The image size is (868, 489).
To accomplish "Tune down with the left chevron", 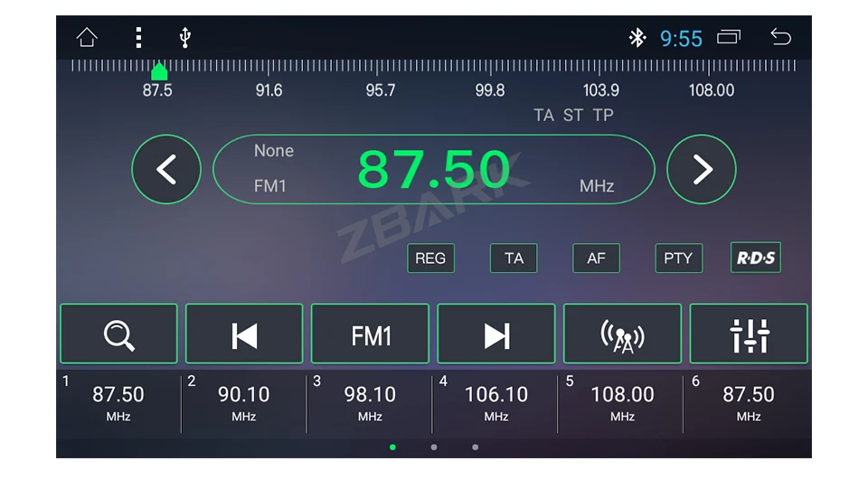I will pos(166,169).
